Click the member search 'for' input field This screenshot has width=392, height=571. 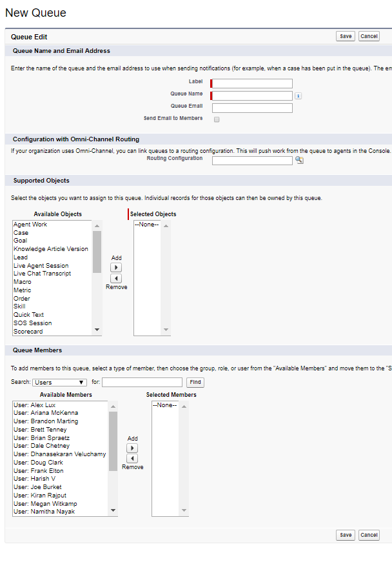click(x=142, y=382)
